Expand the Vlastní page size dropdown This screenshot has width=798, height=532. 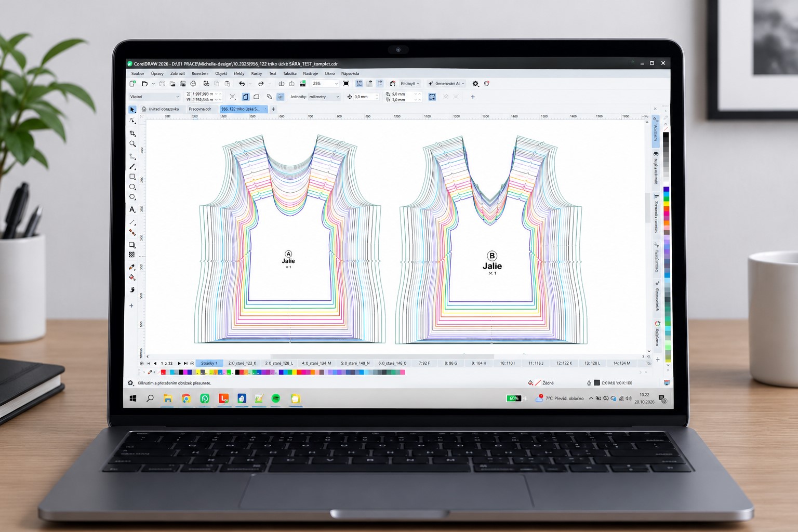[x=154, y=97]
